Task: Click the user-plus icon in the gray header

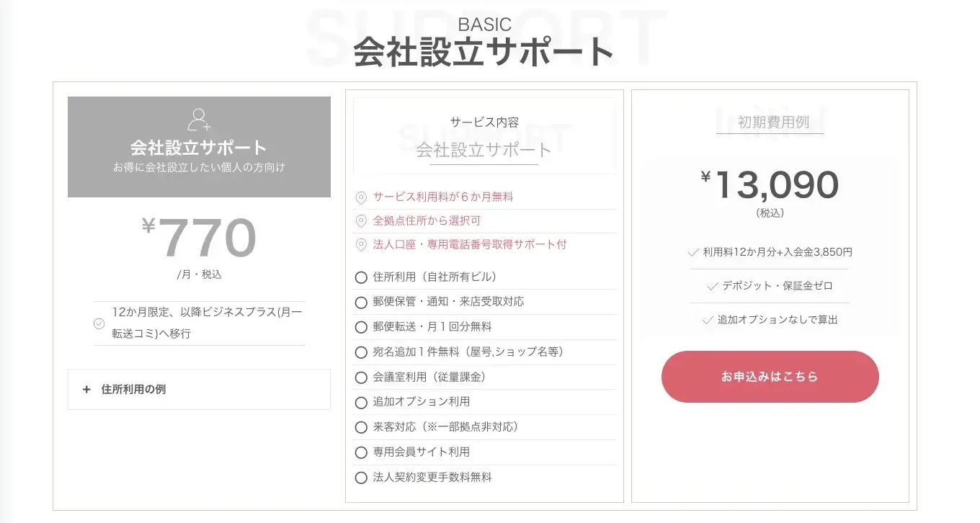Action: 199,120
